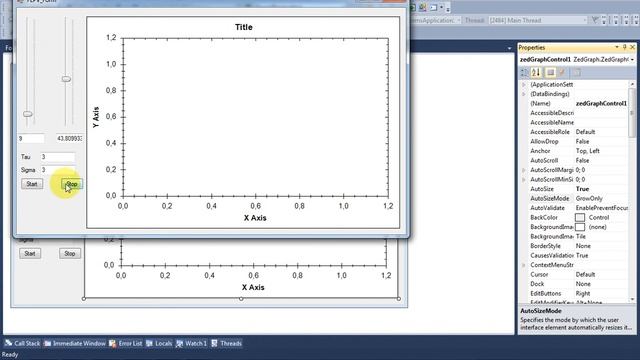This screenshot has width=640, height=360.
Task: Click the command window icon in top toolbar
Action: click(x=433, y=7)
